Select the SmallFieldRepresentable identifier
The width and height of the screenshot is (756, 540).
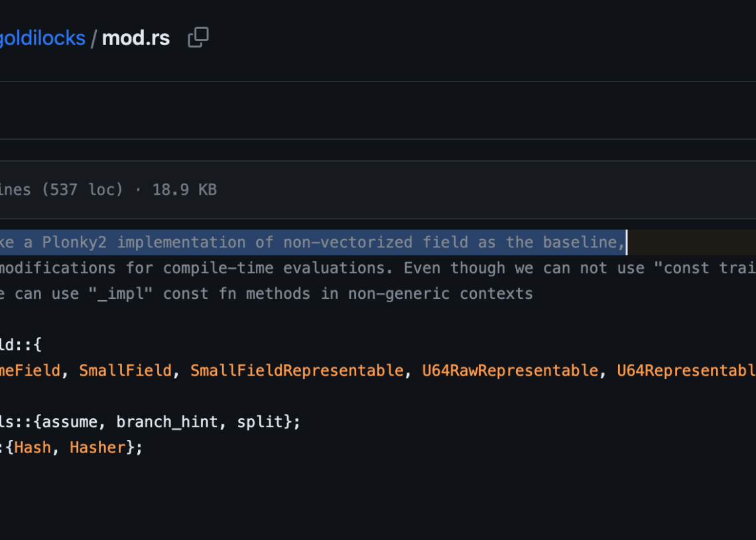click(296, 370)
